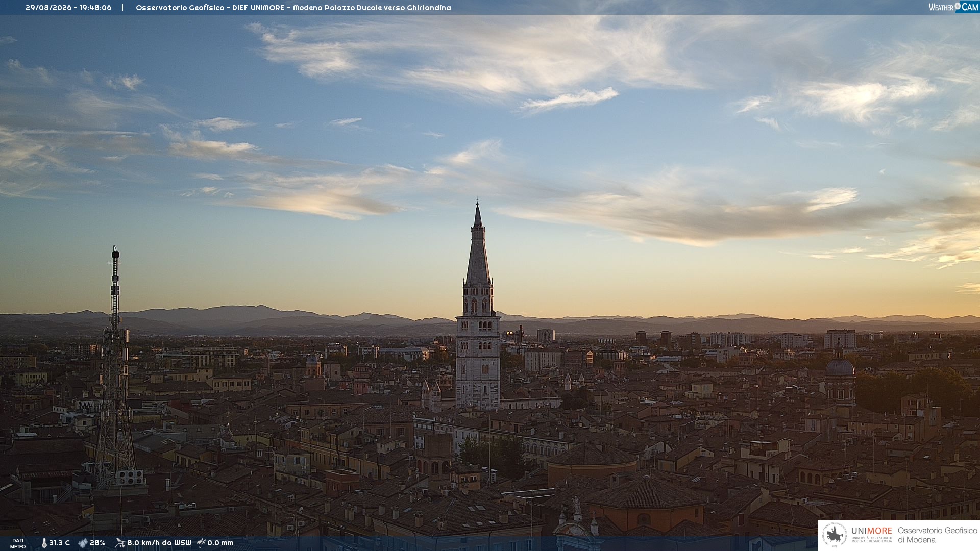Viewport: 980px width, 551px height.
Task: Click the 19:48:06 time stamp
Action: [x=95, y=8]
